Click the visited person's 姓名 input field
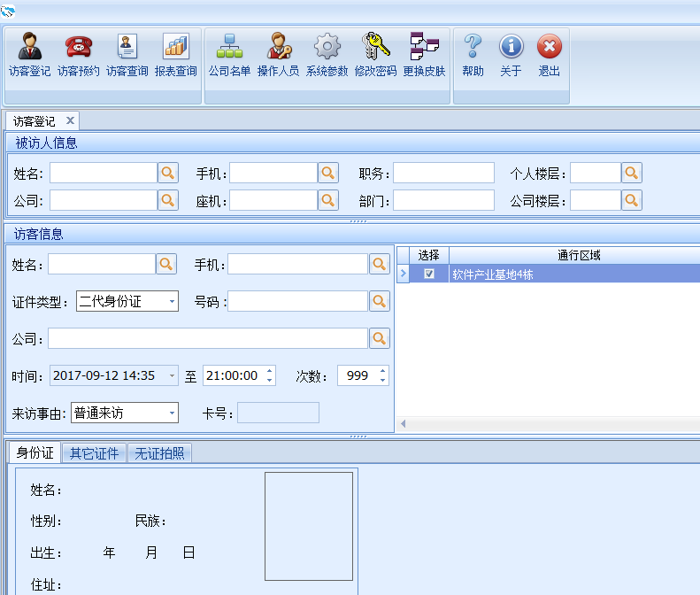 (x=104, y=173)
